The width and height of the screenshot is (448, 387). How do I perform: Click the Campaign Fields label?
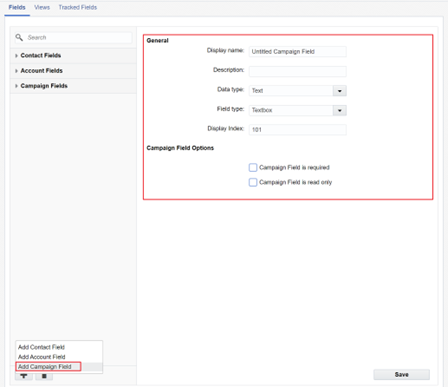(x=44, y=86)
